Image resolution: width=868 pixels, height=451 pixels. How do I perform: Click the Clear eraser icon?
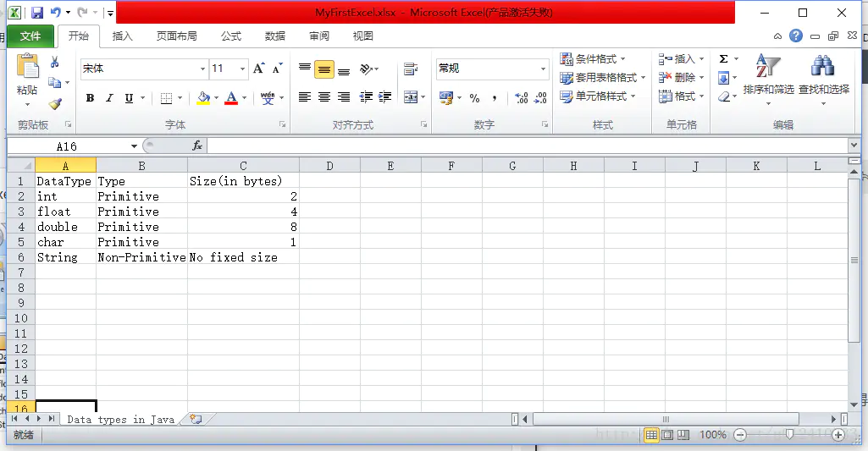click(723, 96)
